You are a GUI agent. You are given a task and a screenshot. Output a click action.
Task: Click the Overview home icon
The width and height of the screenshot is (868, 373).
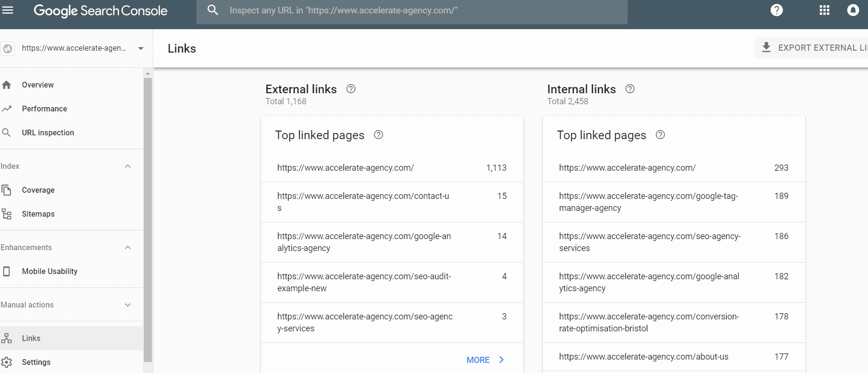7,85
